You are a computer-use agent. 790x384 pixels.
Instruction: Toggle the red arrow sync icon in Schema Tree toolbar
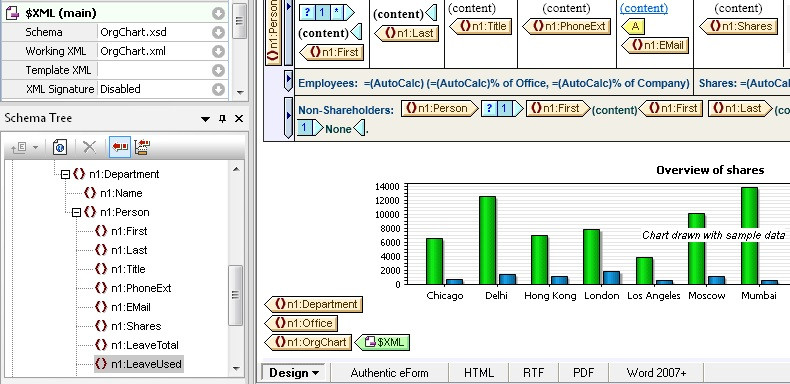point(120,147)
